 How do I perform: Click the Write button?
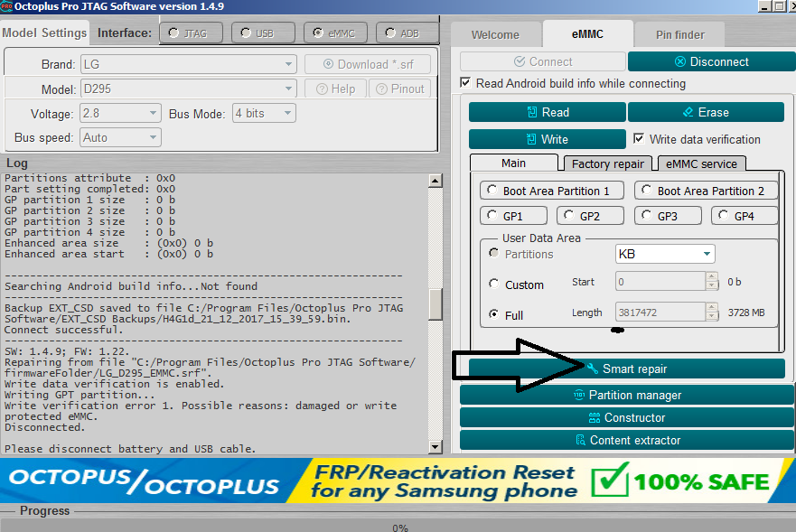(548, 139)
